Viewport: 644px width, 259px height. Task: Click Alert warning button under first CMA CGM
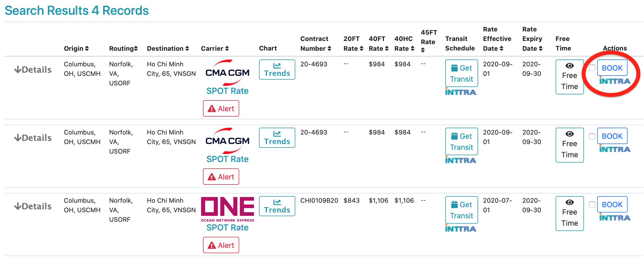click(x=221, y=108)
